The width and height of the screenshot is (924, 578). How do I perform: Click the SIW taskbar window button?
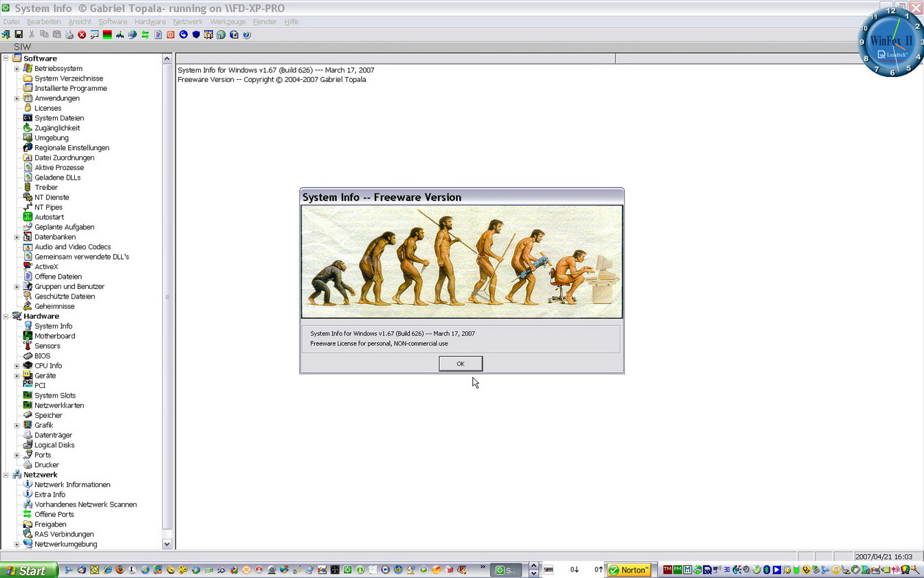click(505, 570)
